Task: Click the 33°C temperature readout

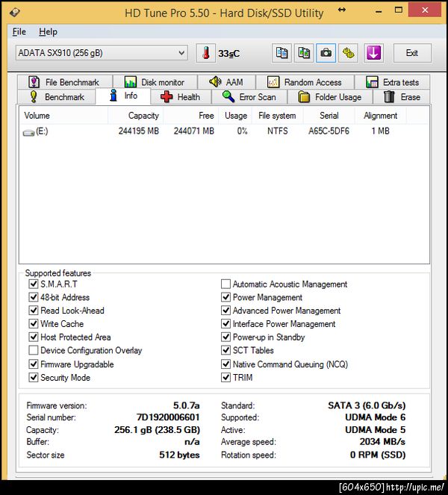Action: (x=229, y=54)
